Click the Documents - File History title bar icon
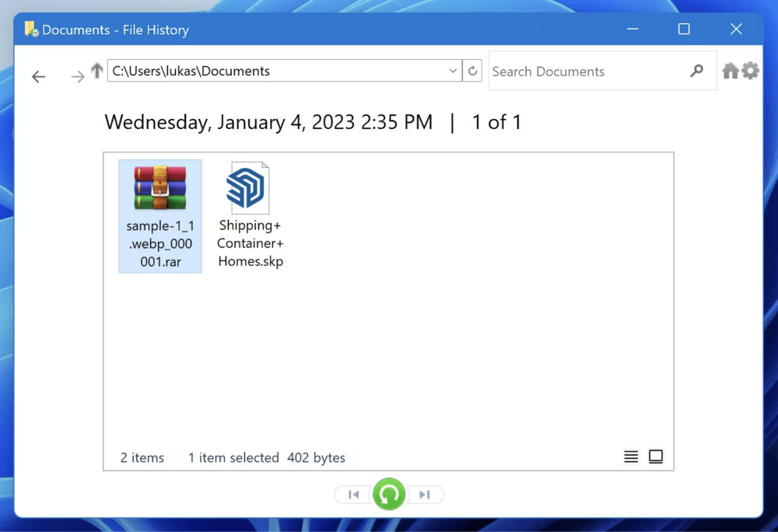This screenshot has height=532, width=778. coord(31,29)
